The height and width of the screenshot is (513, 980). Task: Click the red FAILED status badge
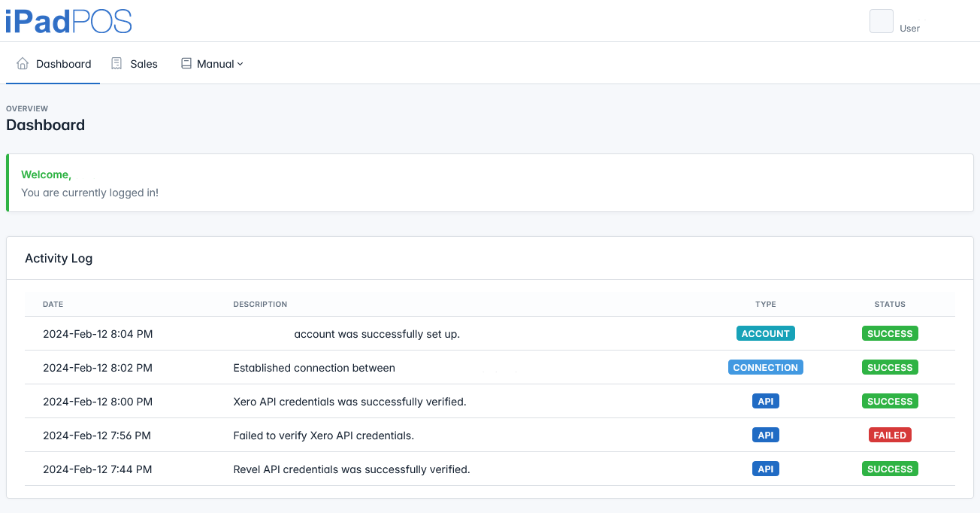(890, 436)
